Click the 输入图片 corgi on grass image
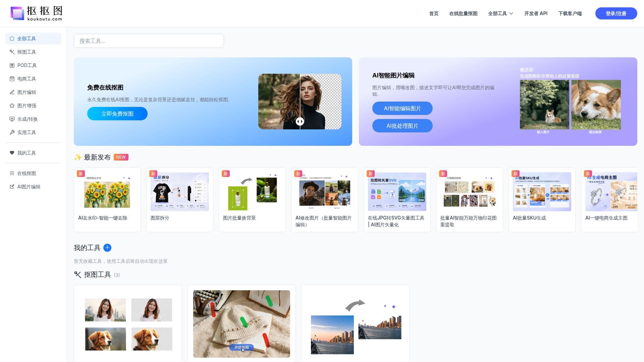The image size is (644, 362). 544,105
